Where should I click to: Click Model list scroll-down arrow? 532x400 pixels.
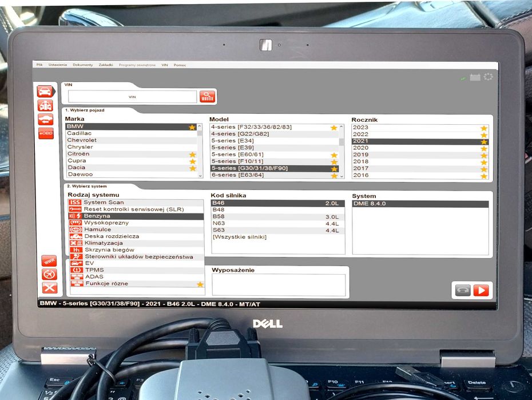[342, 176]
